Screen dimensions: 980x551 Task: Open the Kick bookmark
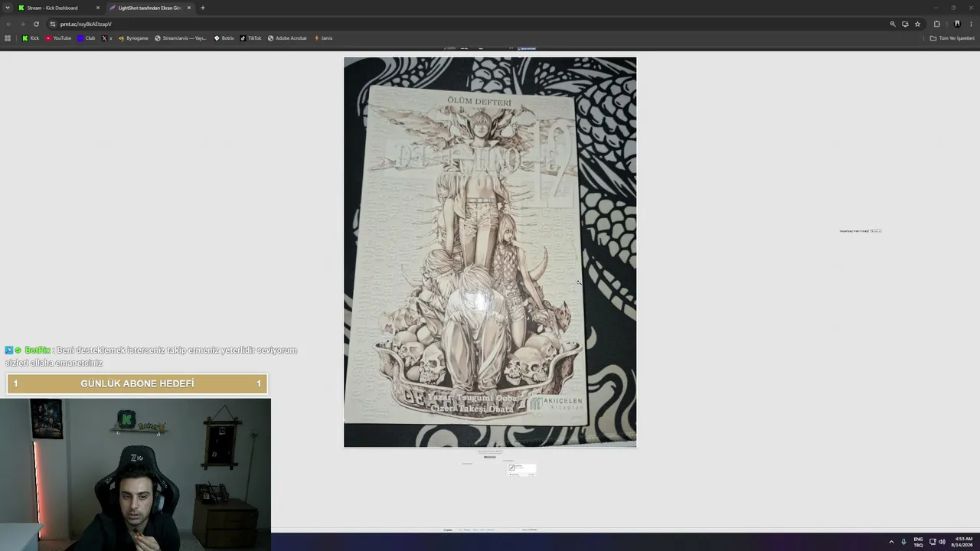click(31, 38)
